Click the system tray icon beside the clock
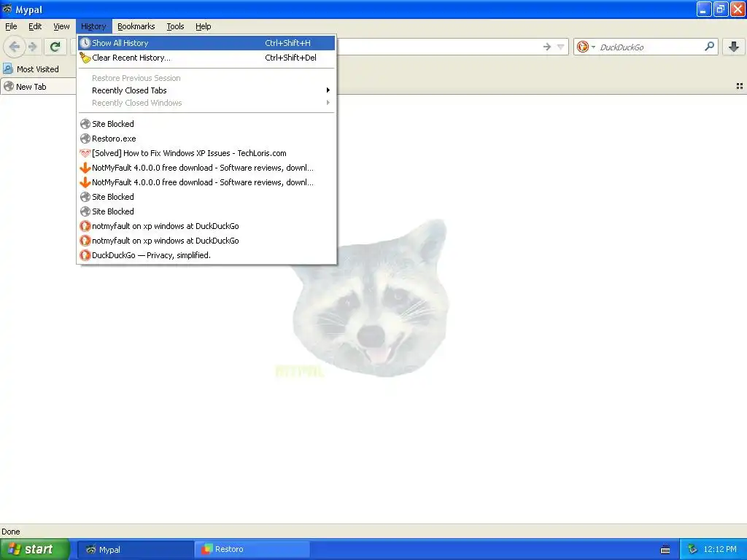The height and width of the screenshot is (560, 747). pos(692,550)
